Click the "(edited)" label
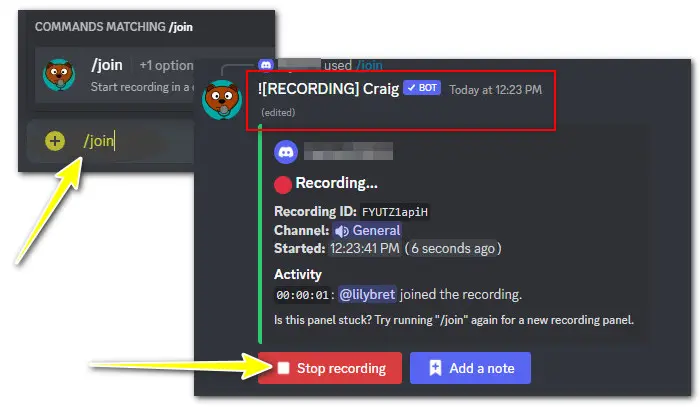The image size is (700, 407). pos(278,112)
